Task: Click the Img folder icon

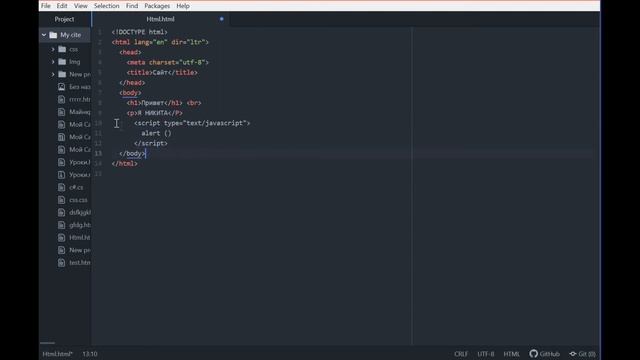Action: (62, 62)
